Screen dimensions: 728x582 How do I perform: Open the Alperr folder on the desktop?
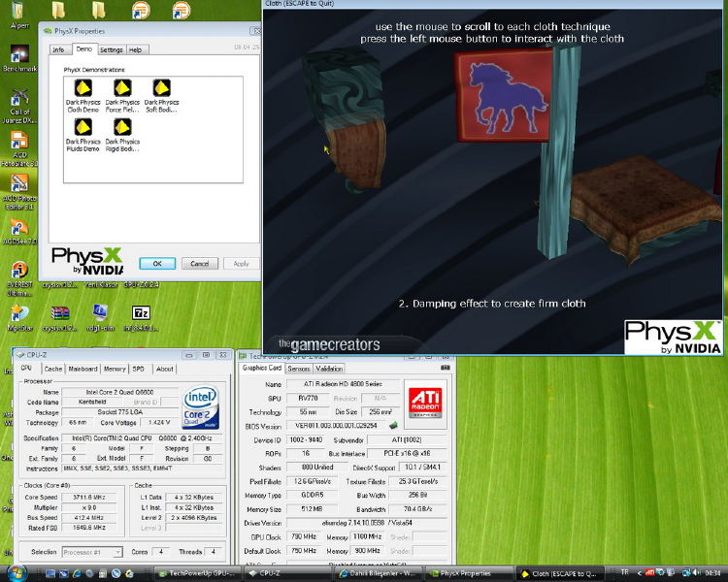tap(19, 16)
